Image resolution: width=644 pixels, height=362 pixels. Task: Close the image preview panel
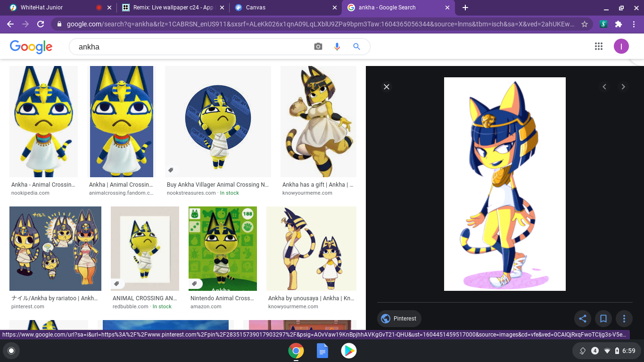[387, 87]
